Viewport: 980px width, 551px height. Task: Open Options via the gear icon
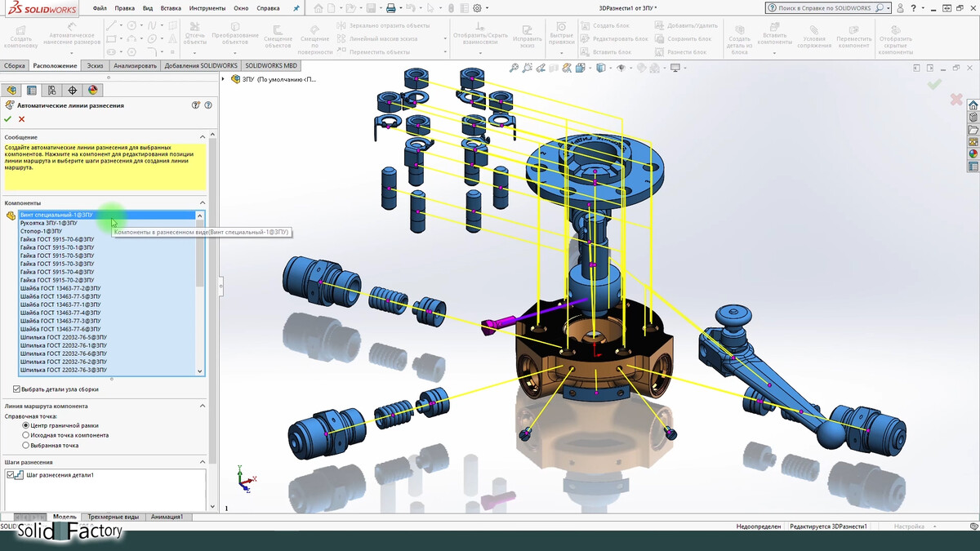click(476, 8)
